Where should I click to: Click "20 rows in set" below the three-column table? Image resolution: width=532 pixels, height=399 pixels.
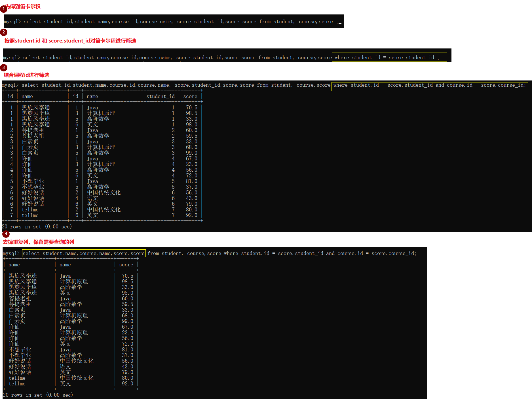pos(23,395)
